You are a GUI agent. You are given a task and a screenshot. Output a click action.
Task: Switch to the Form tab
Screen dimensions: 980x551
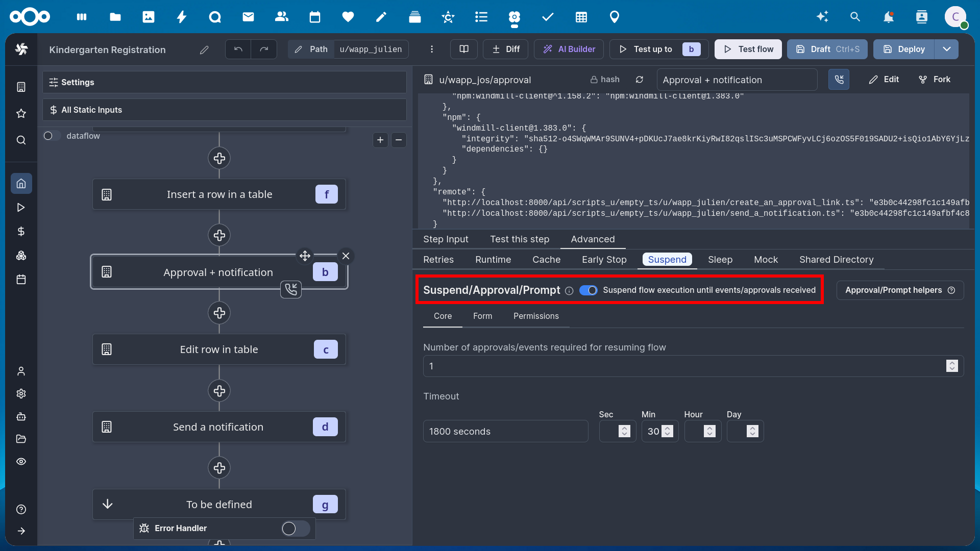482,315
